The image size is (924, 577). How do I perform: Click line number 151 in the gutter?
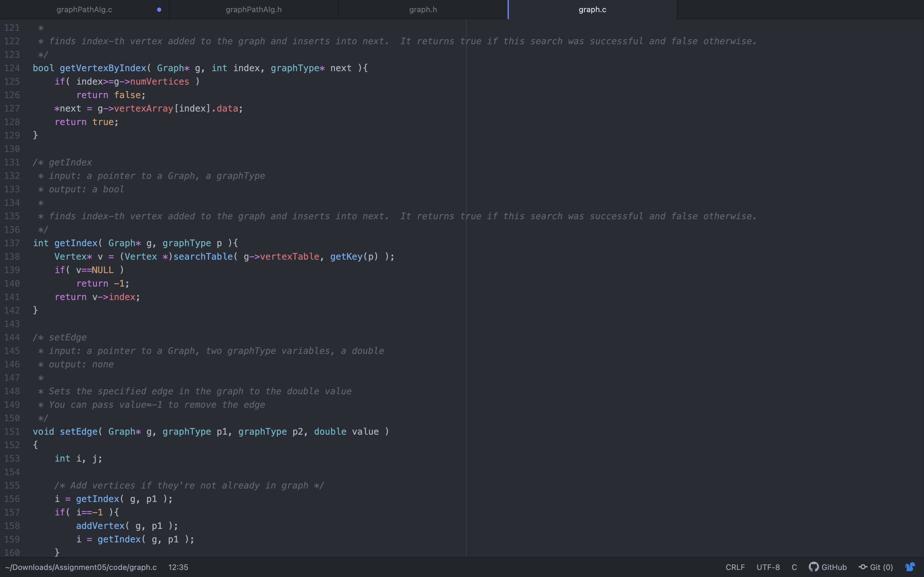(12, 431)
